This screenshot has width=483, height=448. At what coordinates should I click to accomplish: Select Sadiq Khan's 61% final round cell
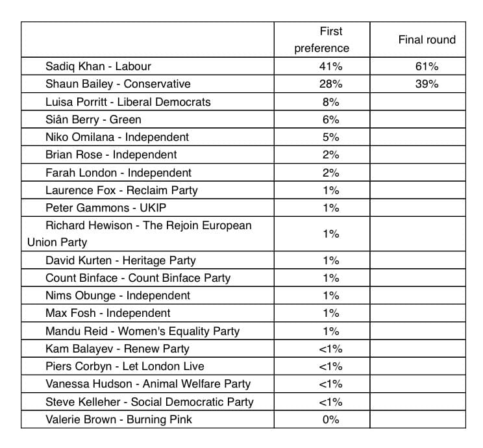coord(417,66)
